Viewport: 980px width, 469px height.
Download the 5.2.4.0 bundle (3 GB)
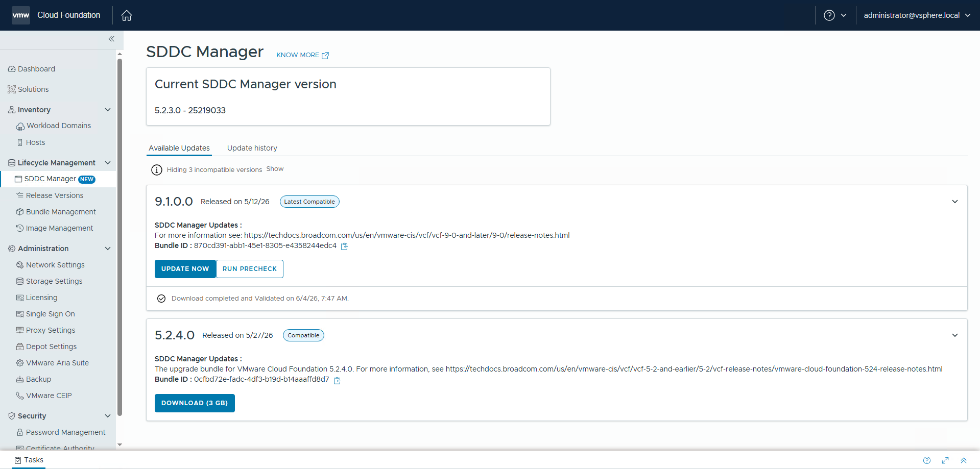(x=195, y=403)
